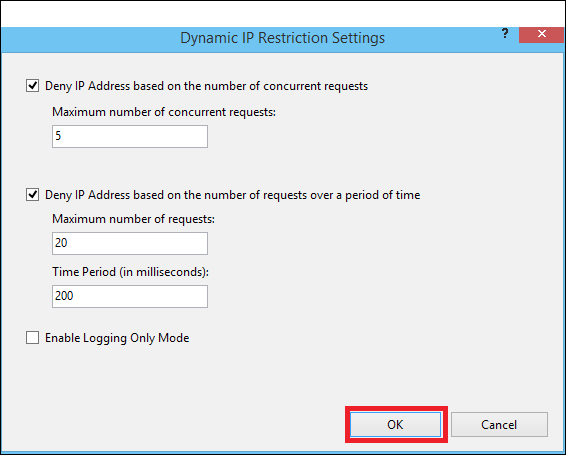This screenshot has width=566, height=455.
Task: Click the value 20 in its textbox
Action: pos(61,243)
